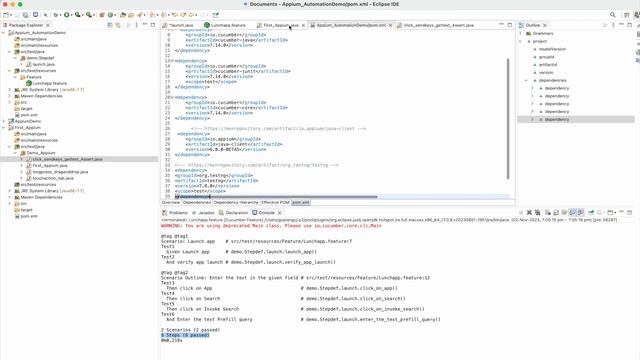Open the Outline view menu
This screenshot has width=640, height=360.
tap(613, 25)
